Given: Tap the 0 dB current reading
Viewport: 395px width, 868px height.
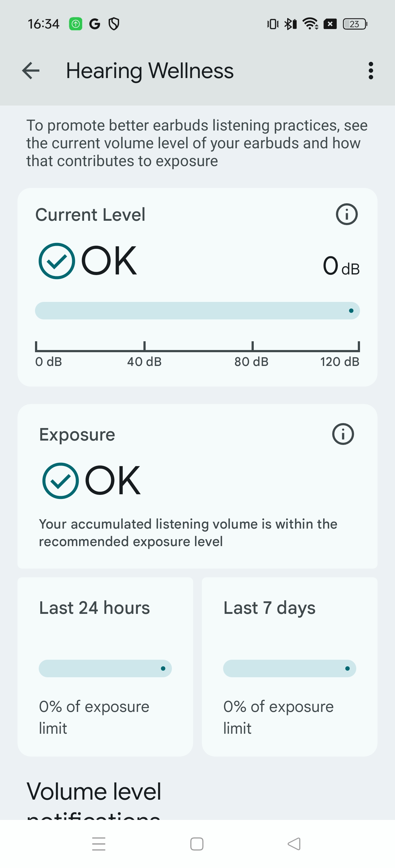Looking at the screenshot, I should tap(341, 266).
